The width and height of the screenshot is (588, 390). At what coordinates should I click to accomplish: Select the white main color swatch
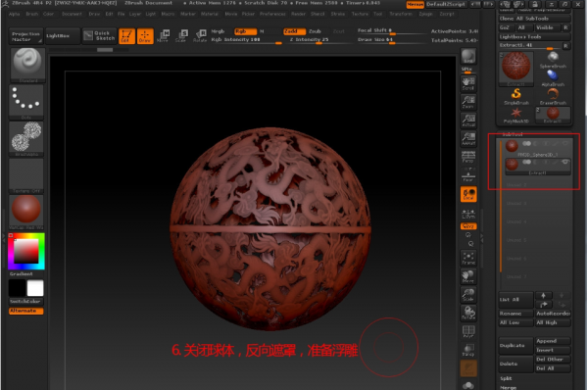click(x=35, y=288)
